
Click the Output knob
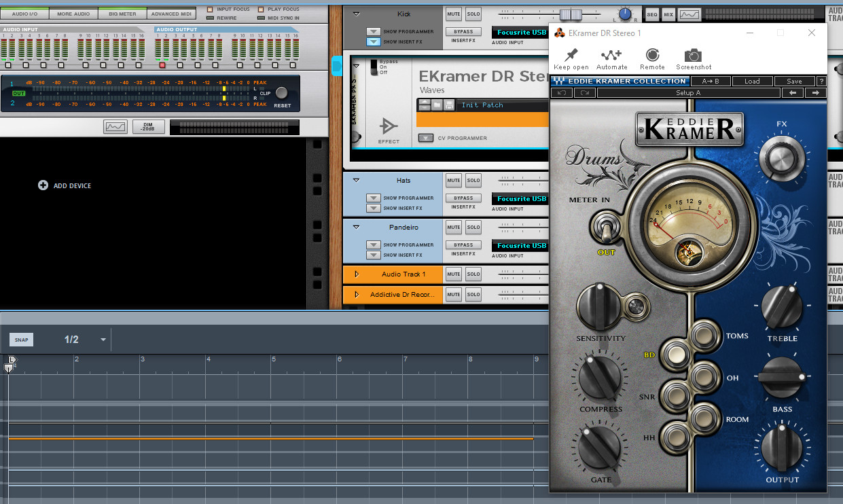tap(782, 448)
